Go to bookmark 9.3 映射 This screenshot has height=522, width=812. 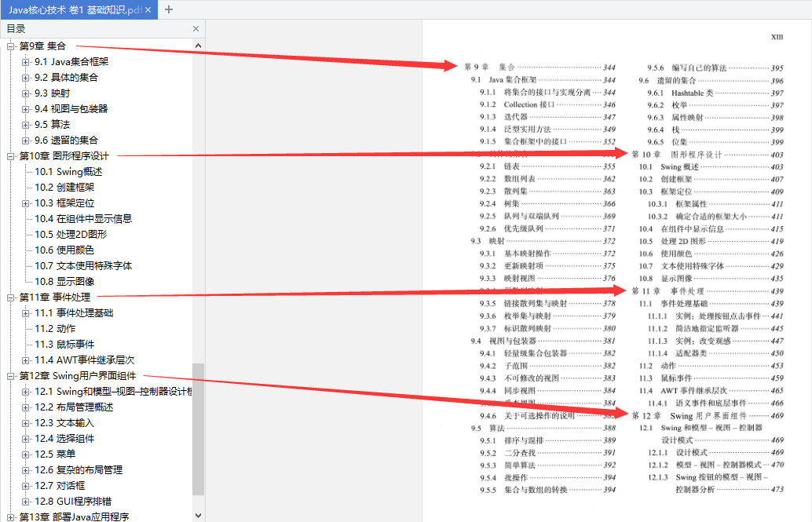(x=53, y=93)
